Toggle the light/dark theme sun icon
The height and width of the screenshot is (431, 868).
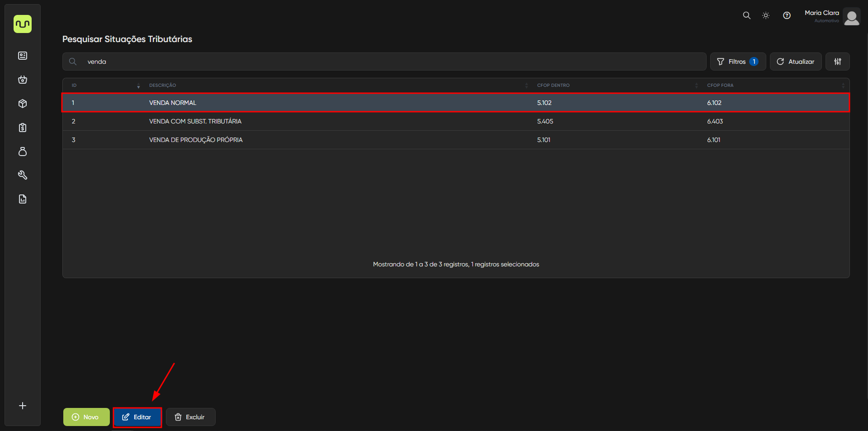tap(766, 15)
